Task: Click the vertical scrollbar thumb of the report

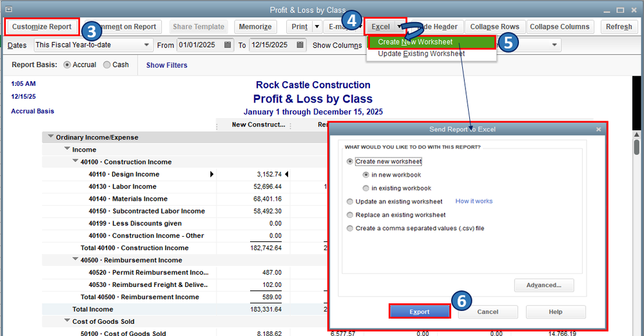Action: coord(636,147)
